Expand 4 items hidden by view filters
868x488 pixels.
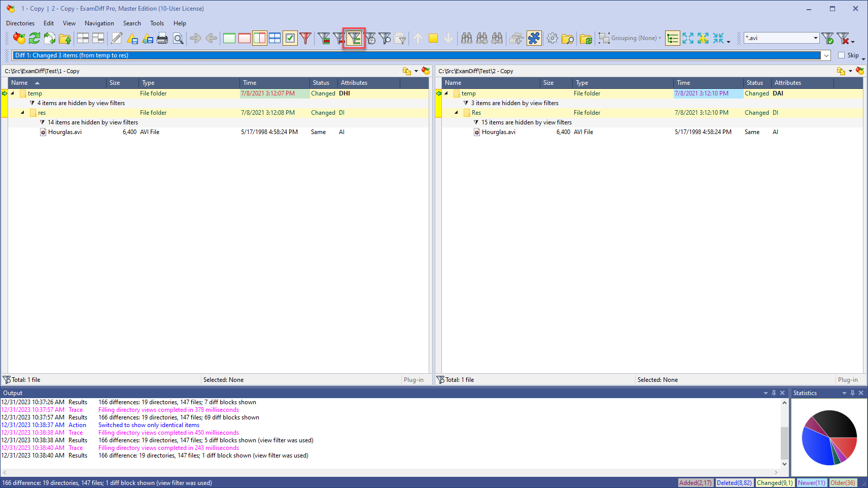[x=32, y=103]
